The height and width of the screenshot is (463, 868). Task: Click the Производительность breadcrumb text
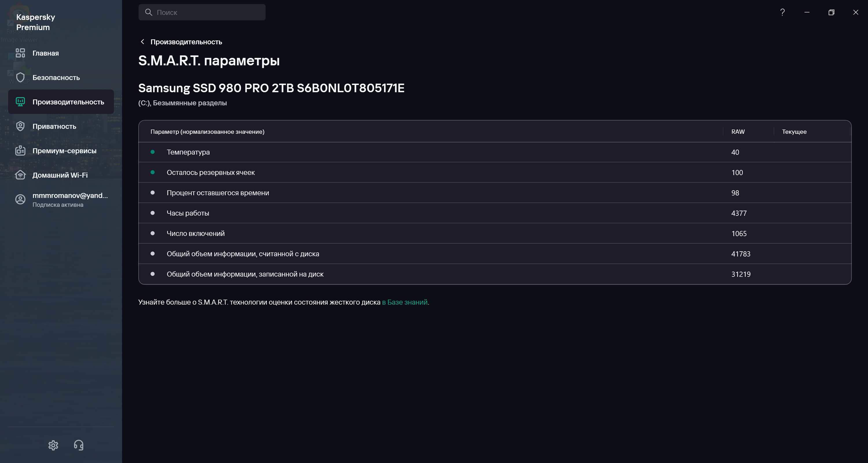[186, 42]
